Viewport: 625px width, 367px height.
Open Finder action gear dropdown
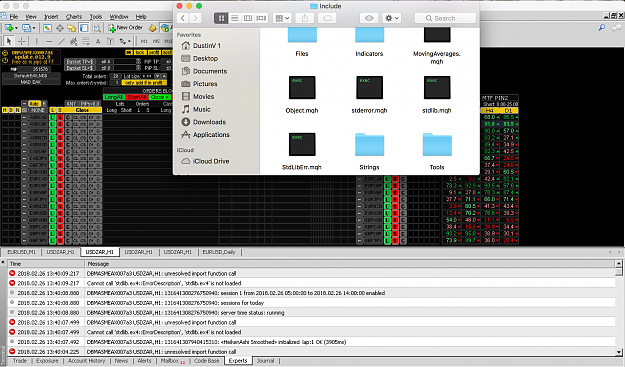391,18
